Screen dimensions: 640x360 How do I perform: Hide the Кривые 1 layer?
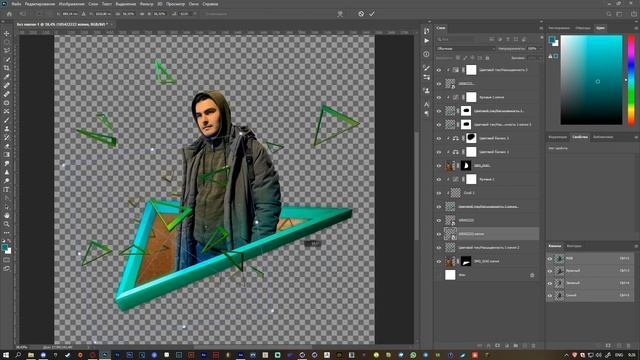tap(439, 180)
